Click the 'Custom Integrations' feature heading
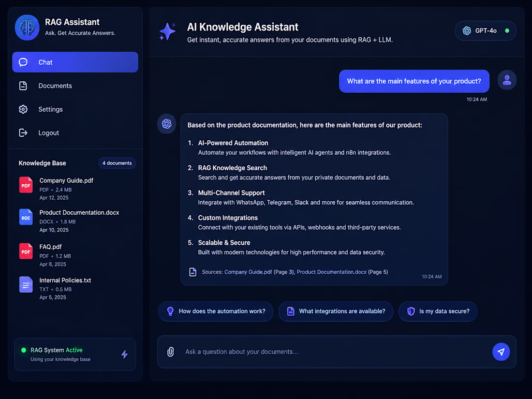 [228, 218]
